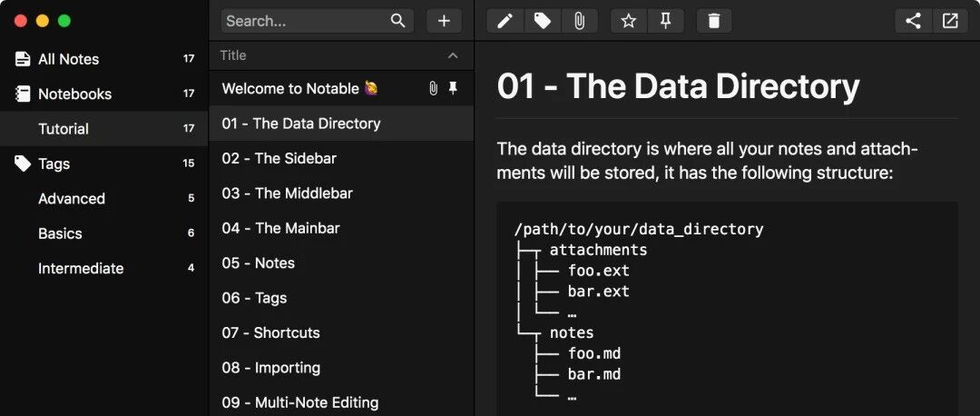This screenshot has height=416, width=980.
Task: Maximize window with green traffic light
Action: click(x=64, y=21)
